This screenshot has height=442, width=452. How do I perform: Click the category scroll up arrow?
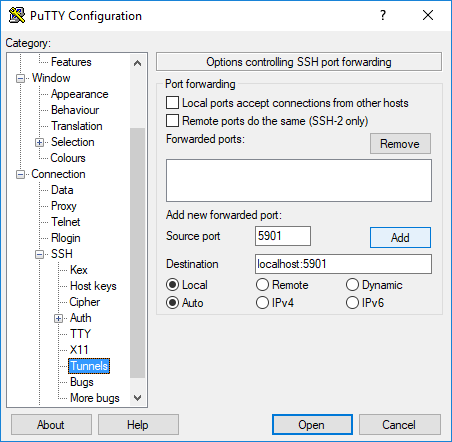tap(137, 63)
